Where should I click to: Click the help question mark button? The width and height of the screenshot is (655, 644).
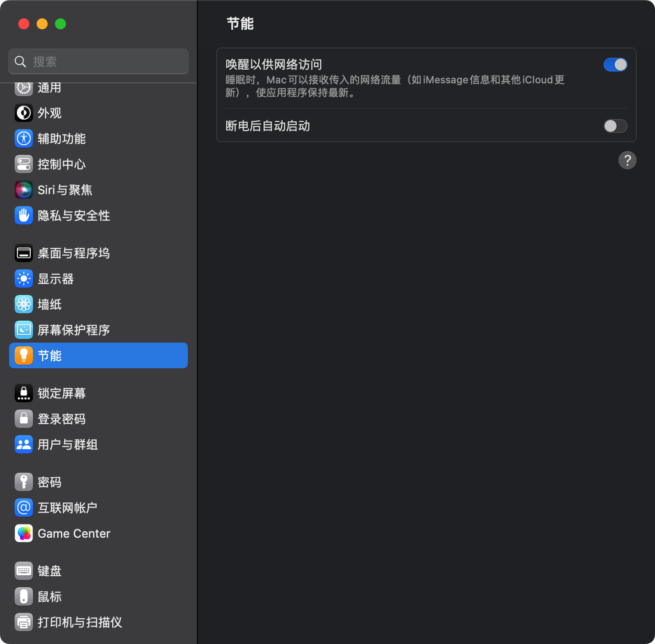(628, 160)
